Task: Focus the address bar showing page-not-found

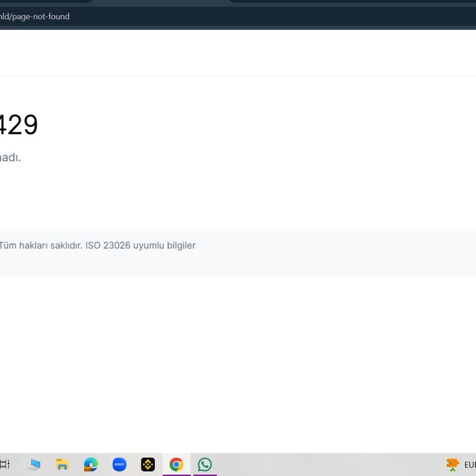Action: point(186,17)
